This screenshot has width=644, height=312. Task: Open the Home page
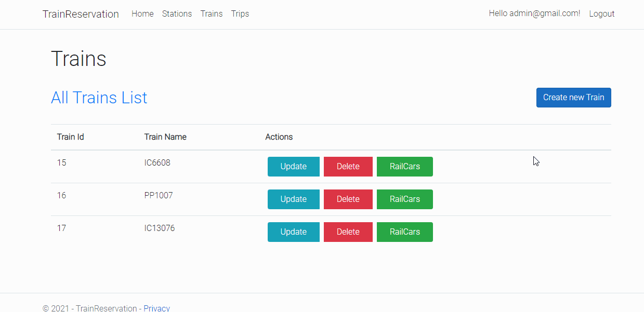(142, 14)
